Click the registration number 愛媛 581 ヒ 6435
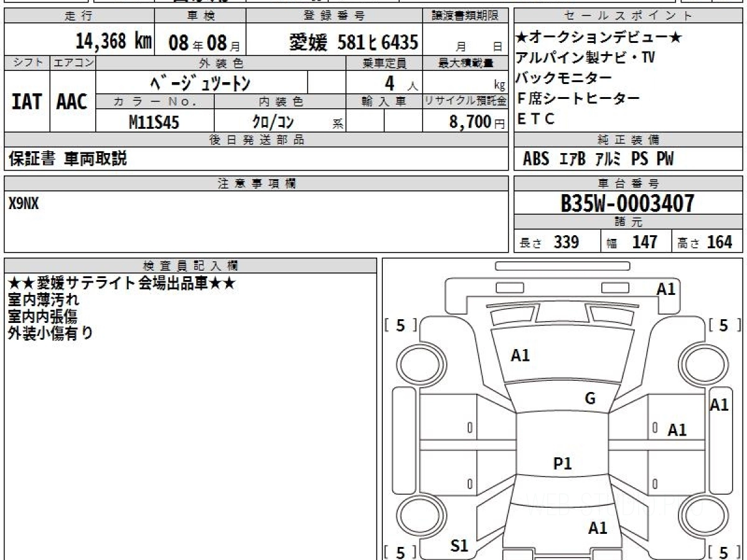 point(354,42)
